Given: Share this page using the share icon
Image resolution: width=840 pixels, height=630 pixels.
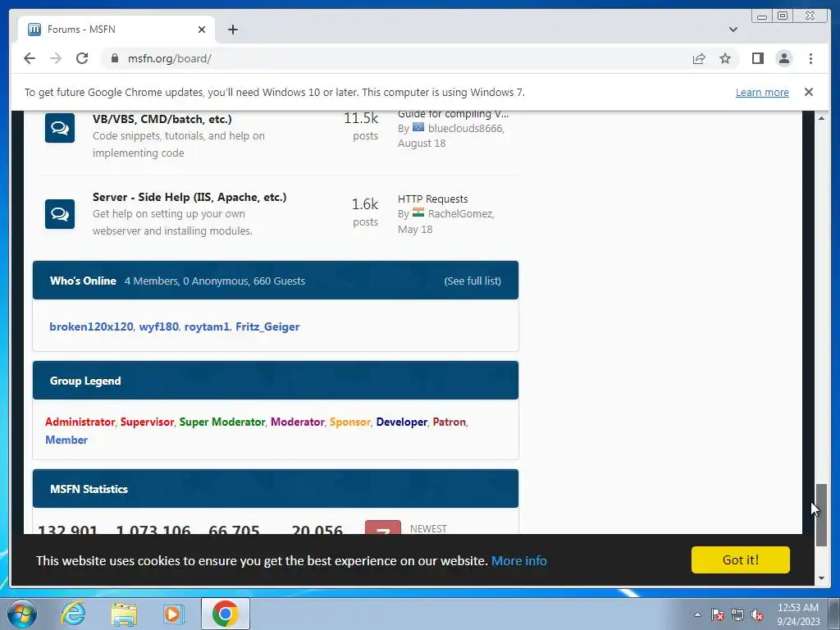Looking at the screenshot, I should (x=699, y=58).
